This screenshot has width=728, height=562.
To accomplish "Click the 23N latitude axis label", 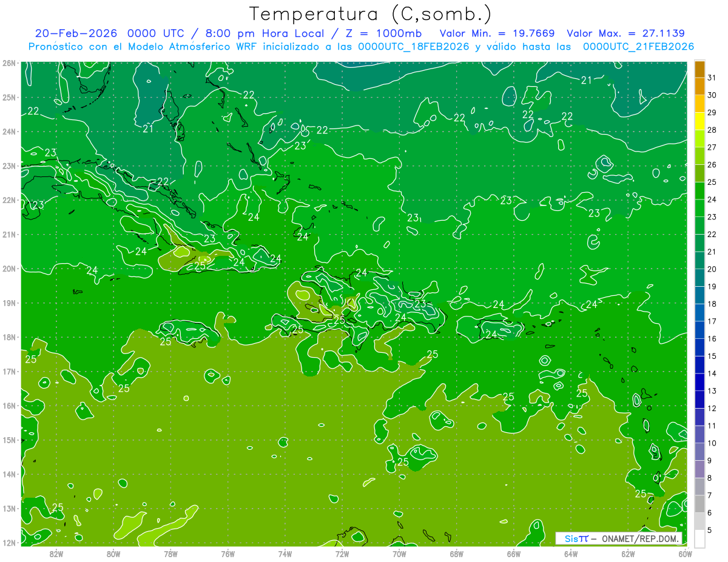I will 9,166.
